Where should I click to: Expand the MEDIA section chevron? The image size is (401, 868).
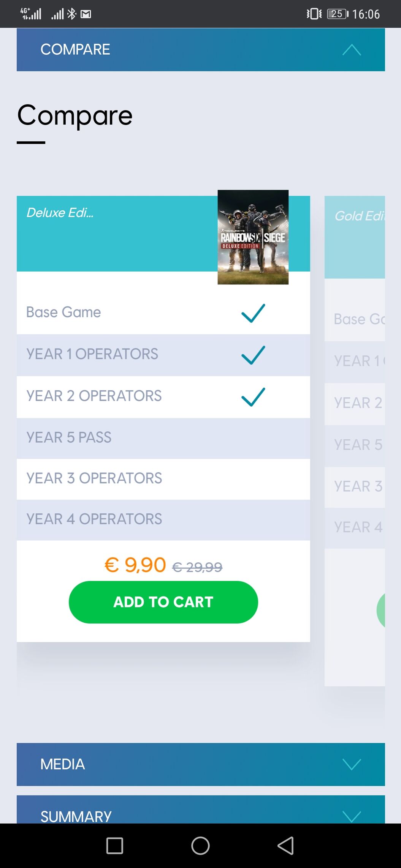[x=352, y=764]
